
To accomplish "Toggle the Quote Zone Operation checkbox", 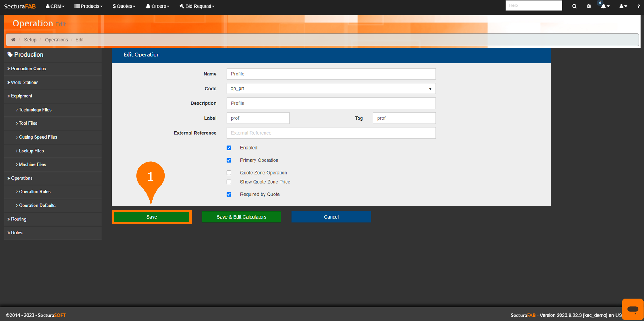I will pyautogui.click(x=229, y=173).
